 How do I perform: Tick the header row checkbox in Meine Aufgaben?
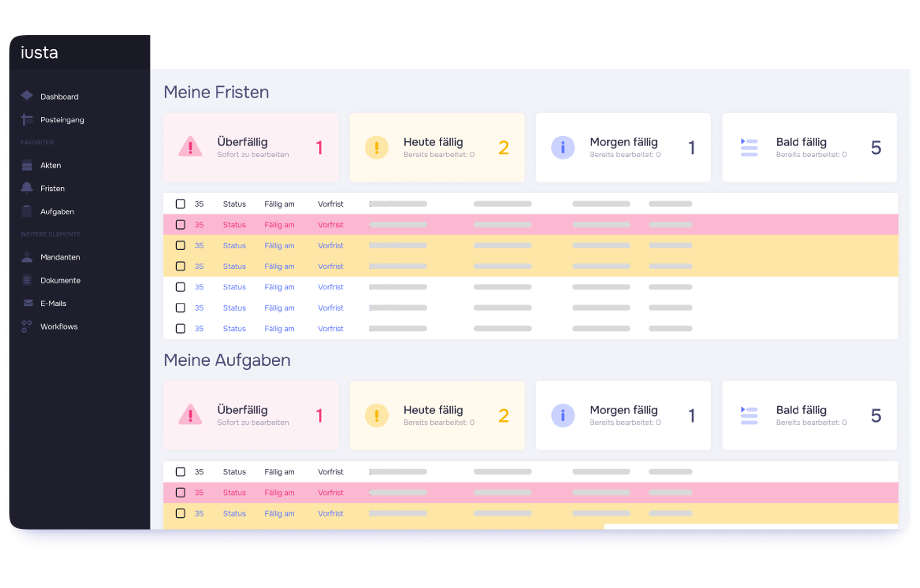(x=180, y=472)
